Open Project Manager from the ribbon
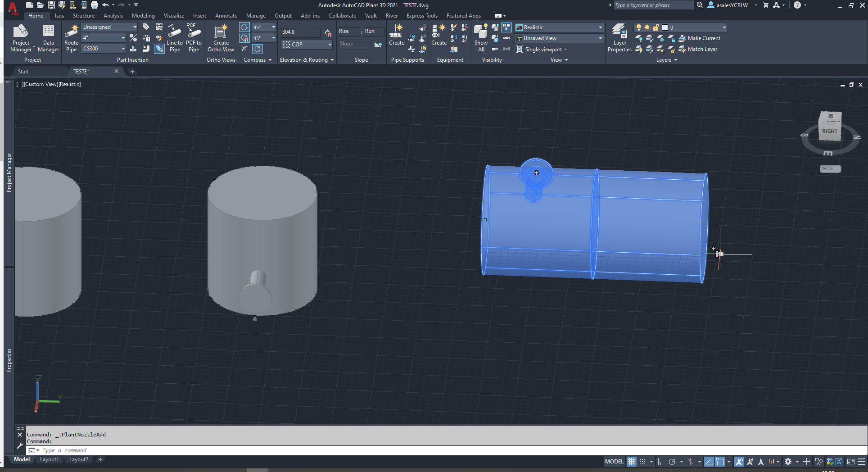The image size is (868, 472). (21, 38)
